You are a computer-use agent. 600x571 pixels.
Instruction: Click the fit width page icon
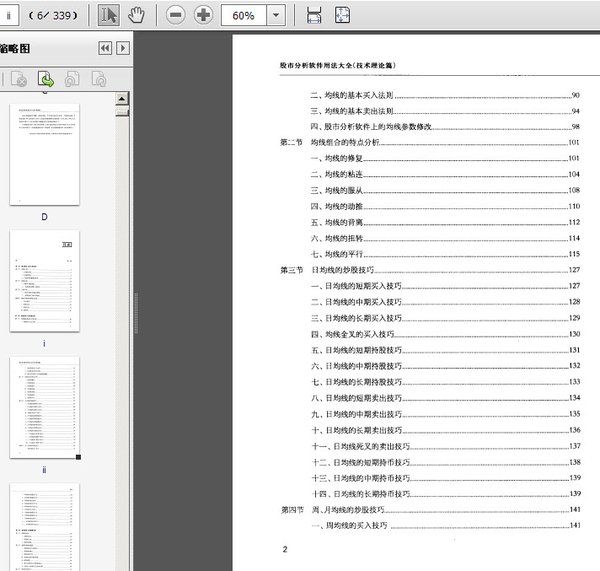314,15
